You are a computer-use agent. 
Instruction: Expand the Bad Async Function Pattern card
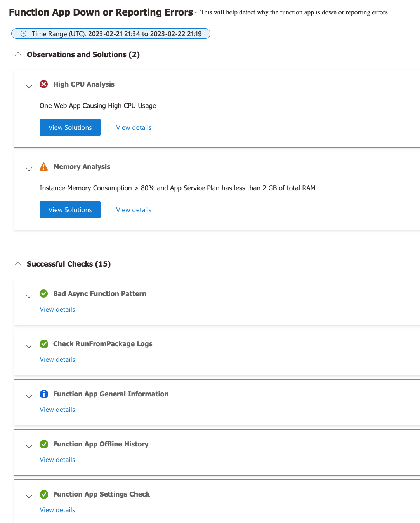click(x=29, y=296)
